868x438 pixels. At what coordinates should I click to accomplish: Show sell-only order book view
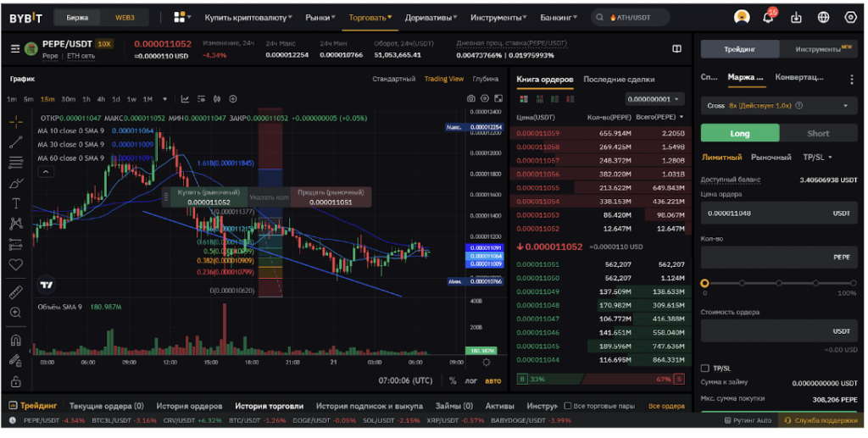[570, 99]
